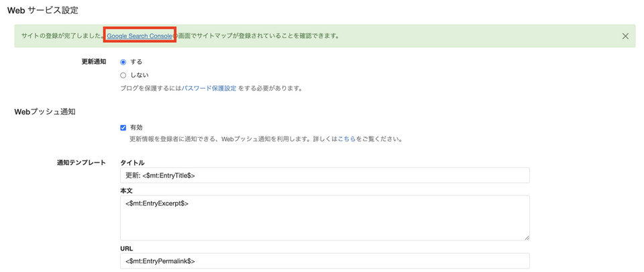Click the "タイトル" field label
The image size is (644, 272).
132,163
